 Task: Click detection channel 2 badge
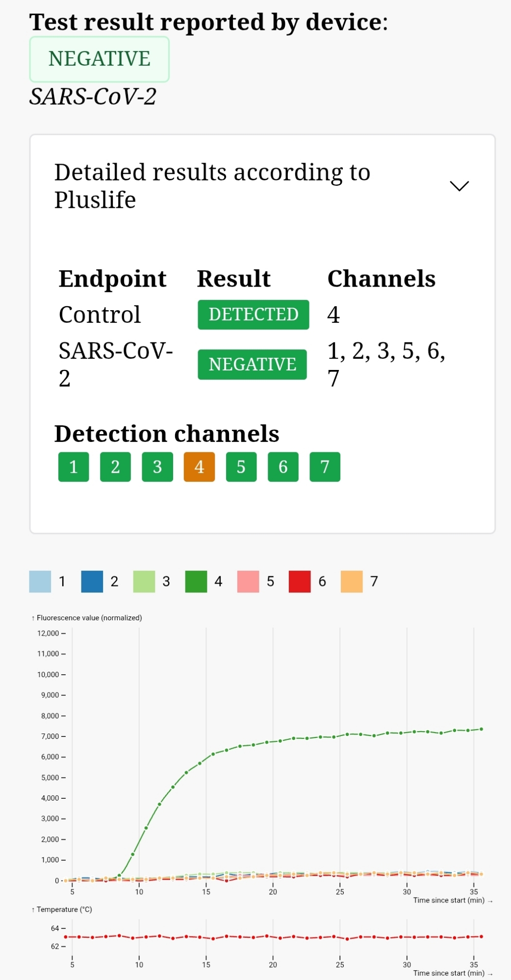click(x=115, y=466)
